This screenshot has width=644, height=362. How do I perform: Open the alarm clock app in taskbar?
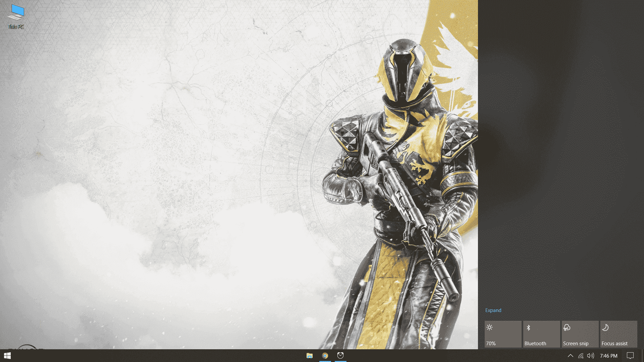[340, 356]
